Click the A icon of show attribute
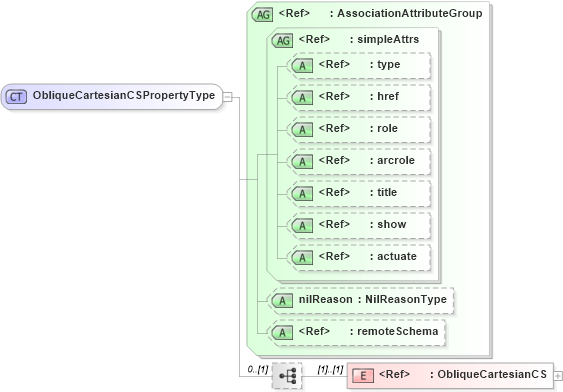Screen dimensions: 563x392 pyautogui.click(x=302, y=225)
